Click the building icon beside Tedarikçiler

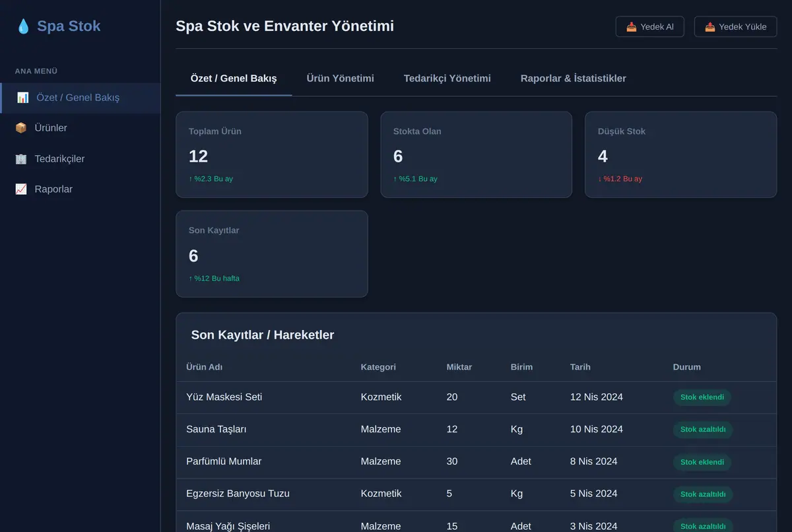(x=21, y=159)
